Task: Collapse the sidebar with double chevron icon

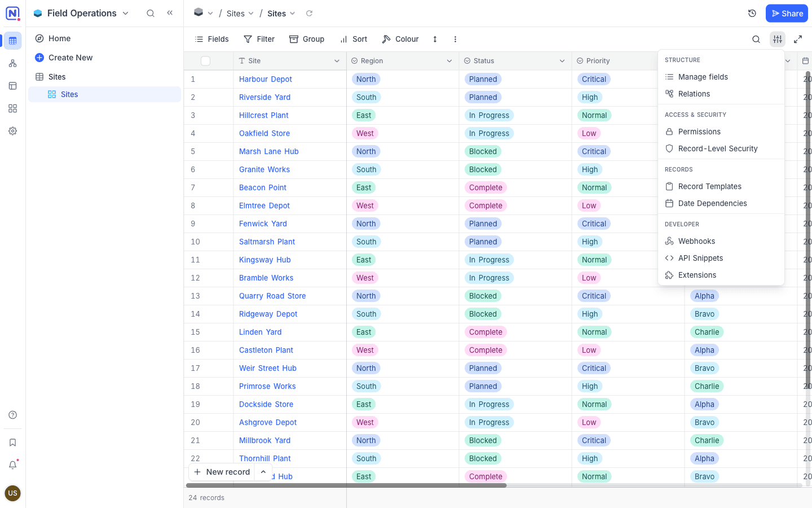Action: (170, 13)
